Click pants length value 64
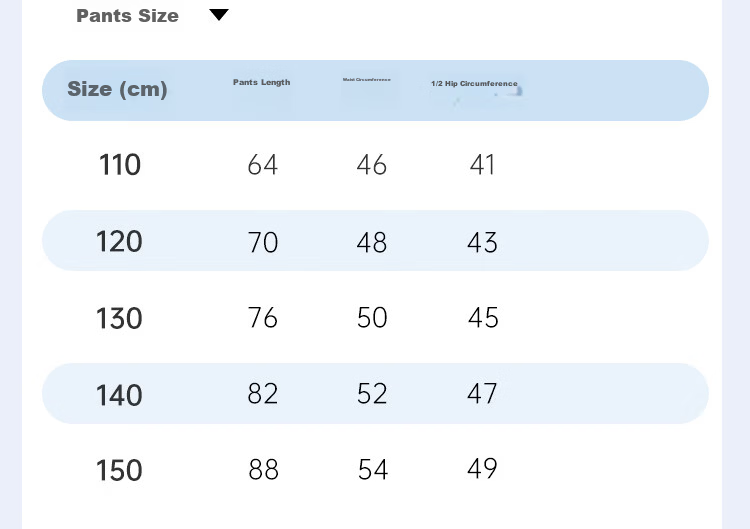The height and width of the screenshot is (529, 750). pos(263,165)
